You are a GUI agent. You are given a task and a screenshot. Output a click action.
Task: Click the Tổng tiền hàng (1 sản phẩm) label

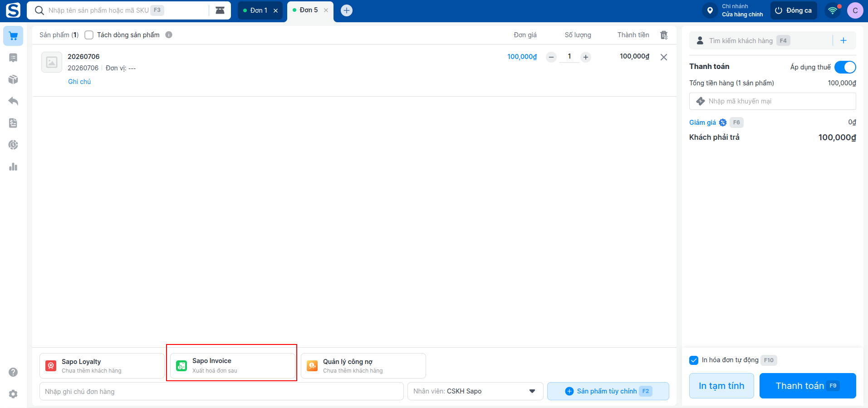pyautogui.click(x=731, y=83)
